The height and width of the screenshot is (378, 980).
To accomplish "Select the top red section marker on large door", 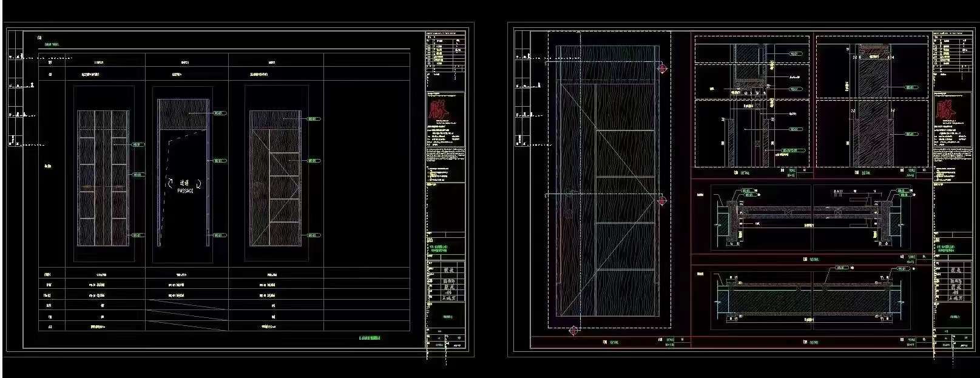I will (x=663, y=69).
